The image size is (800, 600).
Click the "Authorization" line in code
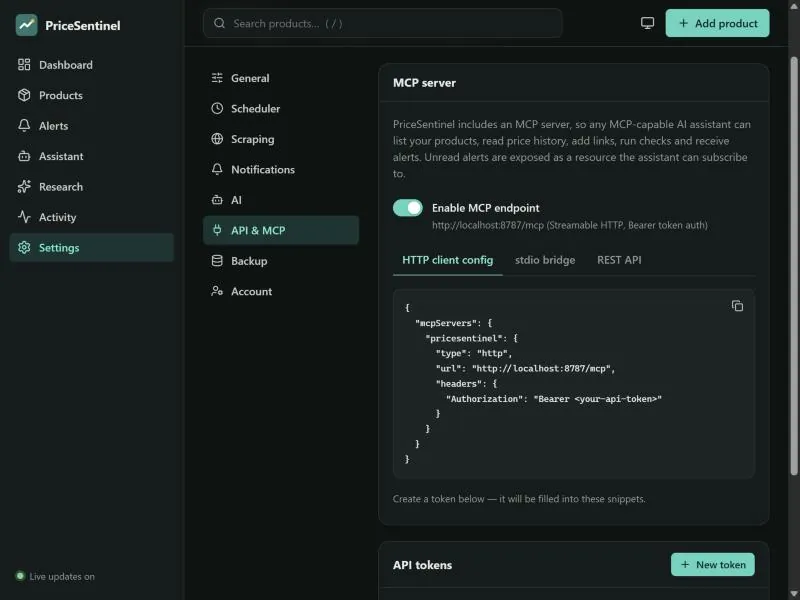[x=554, y=399]
